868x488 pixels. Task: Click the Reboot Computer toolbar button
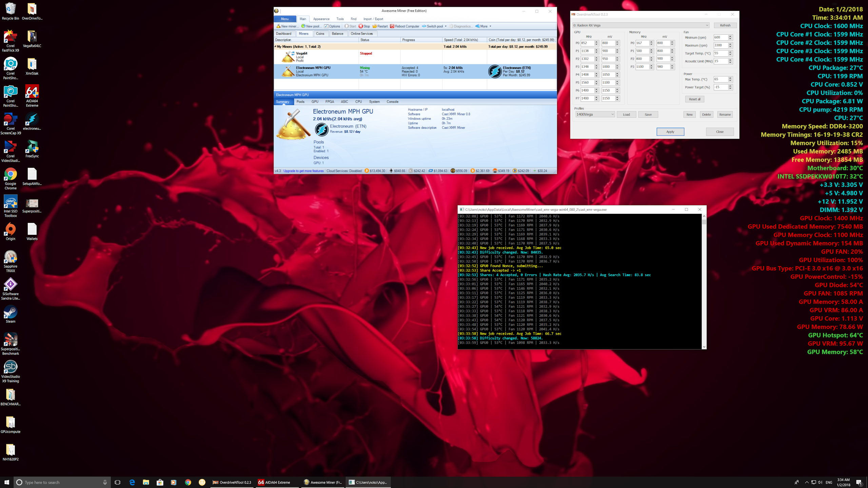point(405,26)
